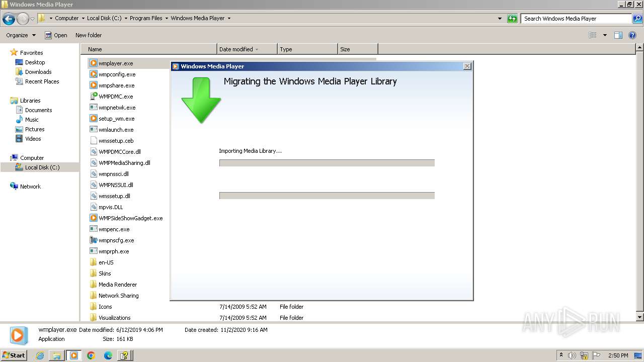Toggle the preview pane button
The height and width of the screenshot is (362, 644).
618,35
